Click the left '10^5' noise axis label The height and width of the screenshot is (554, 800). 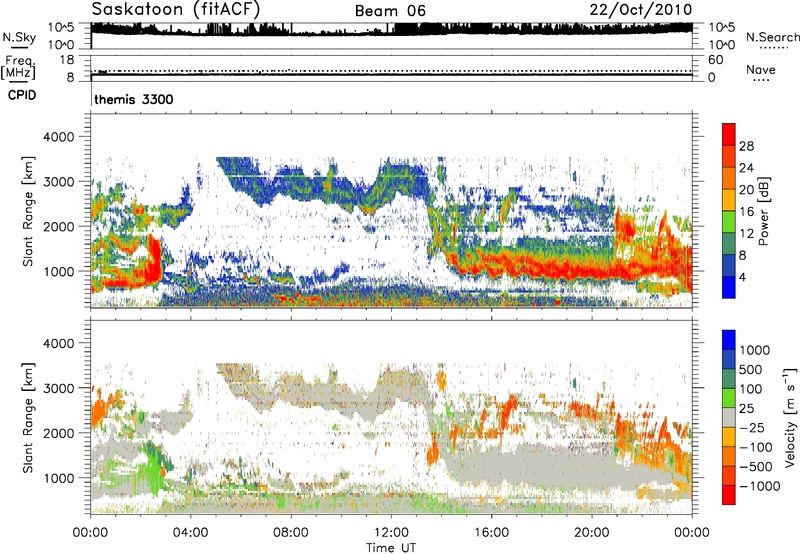[x=61, y=28]
